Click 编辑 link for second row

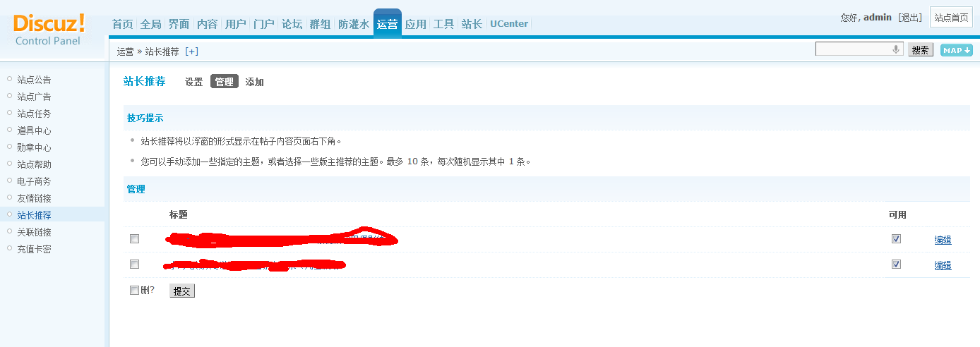click(x=943, y=265)
